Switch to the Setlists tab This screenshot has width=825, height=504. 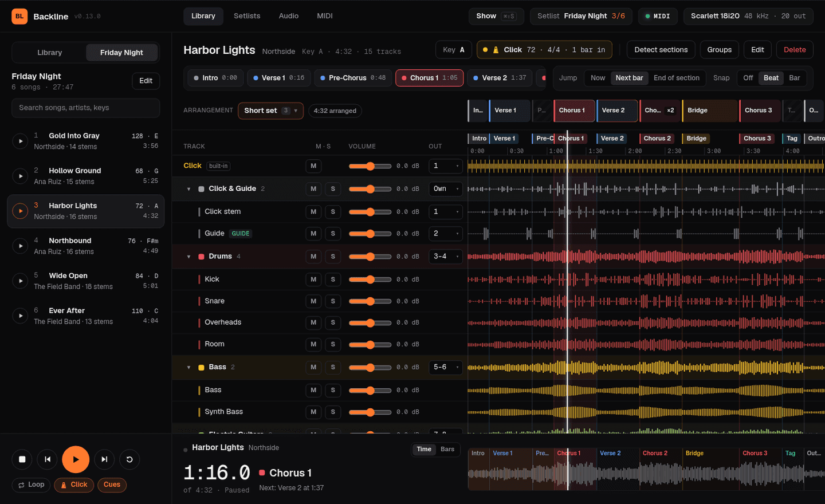247,16
